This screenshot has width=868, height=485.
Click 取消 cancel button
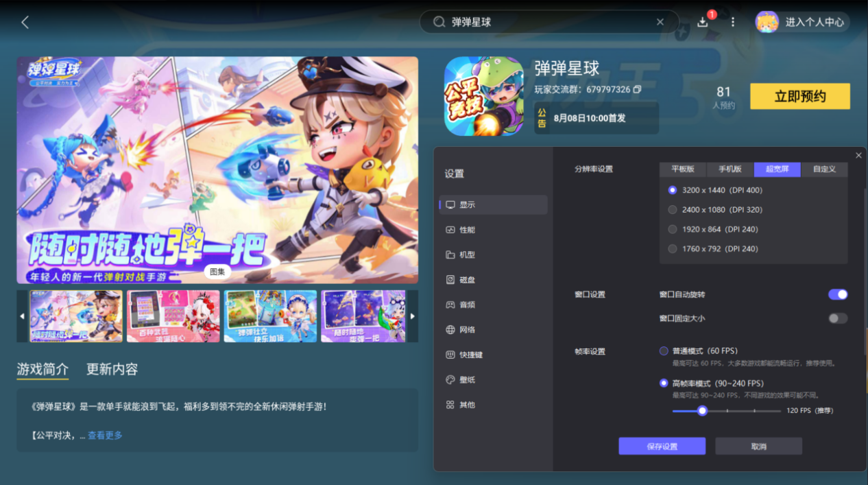pos(758,447)
